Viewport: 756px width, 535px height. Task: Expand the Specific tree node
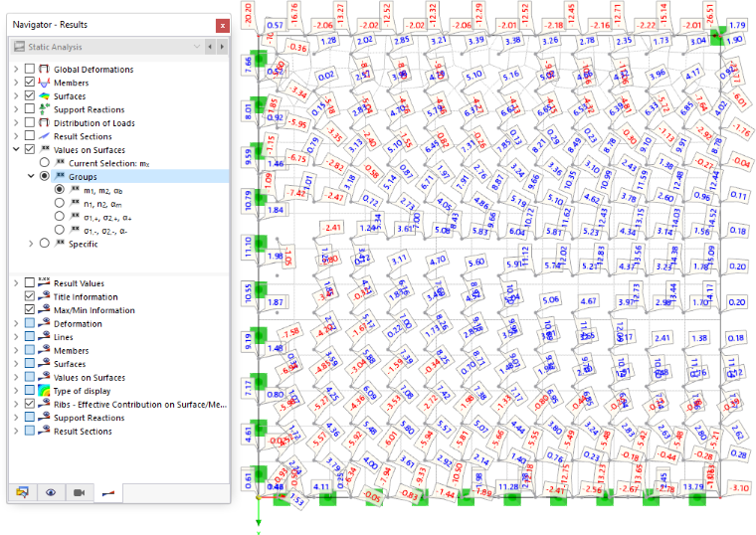(31, 244)
